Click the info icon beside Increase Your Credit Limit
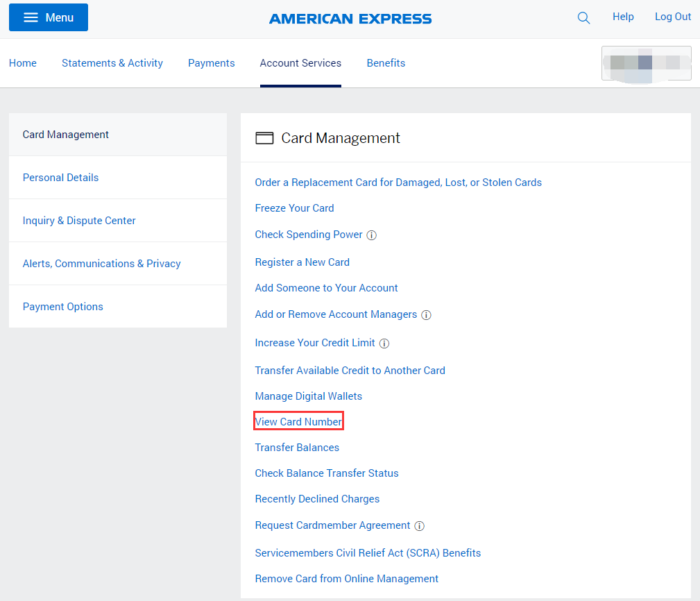Viewport: 700px width, 601px height. [384, 343]
